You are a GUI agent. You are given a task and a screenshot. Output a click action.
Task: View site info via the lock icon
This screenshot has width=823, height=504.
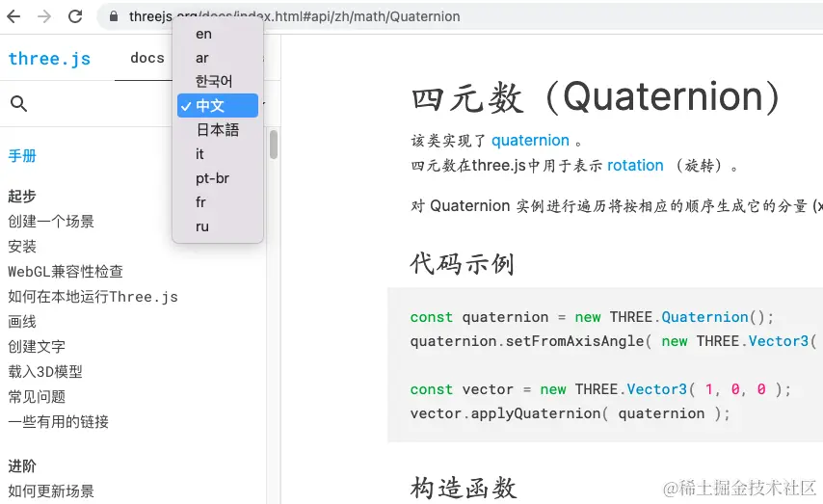[114, 16]
